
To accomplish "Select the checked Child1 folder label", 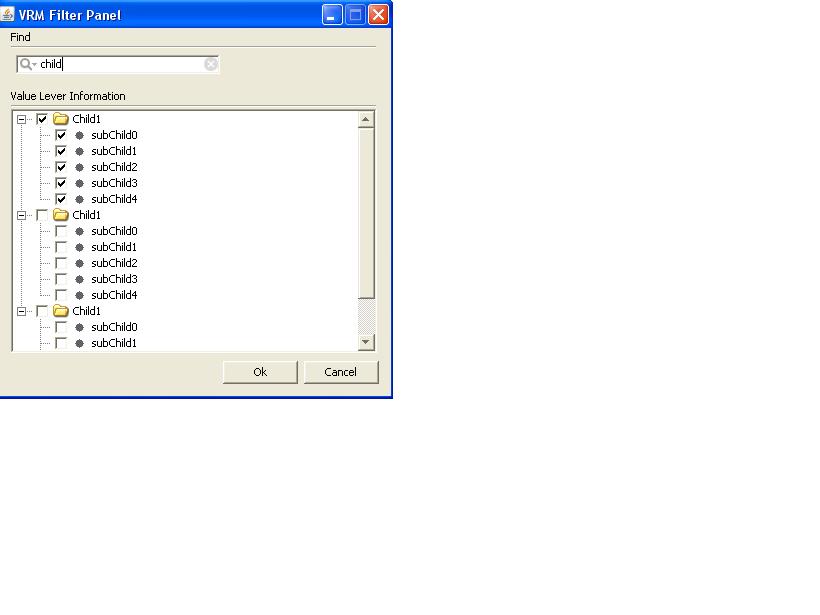I will [86, 119].
